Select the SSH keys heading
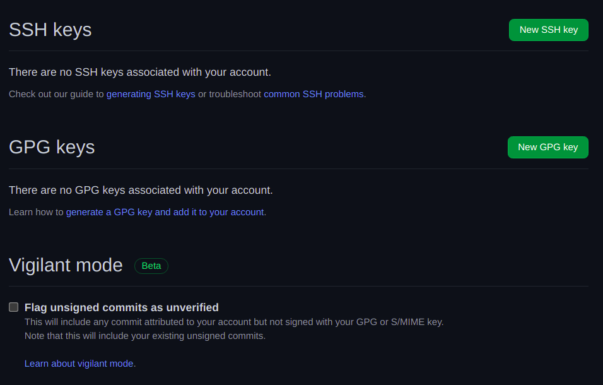 (50, 30)
